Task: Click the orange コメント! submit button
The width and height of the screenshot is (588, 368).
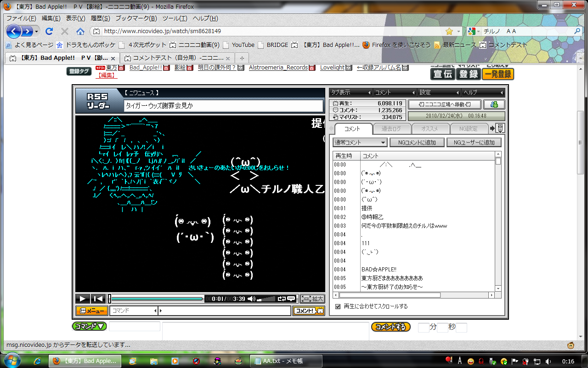Action: 309,311
